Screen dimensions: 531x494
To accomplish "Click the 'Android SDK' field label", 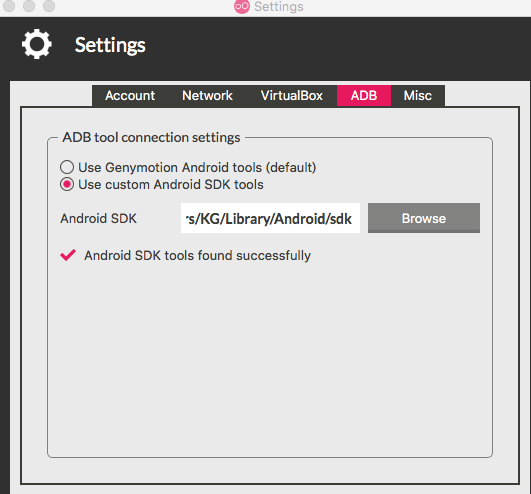I will pyautogui.click(x=99, y=218).
